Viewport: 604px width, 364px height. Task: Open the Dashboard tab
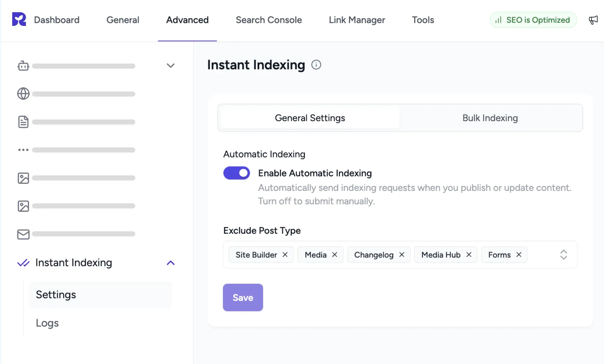[x=57, y=20]
